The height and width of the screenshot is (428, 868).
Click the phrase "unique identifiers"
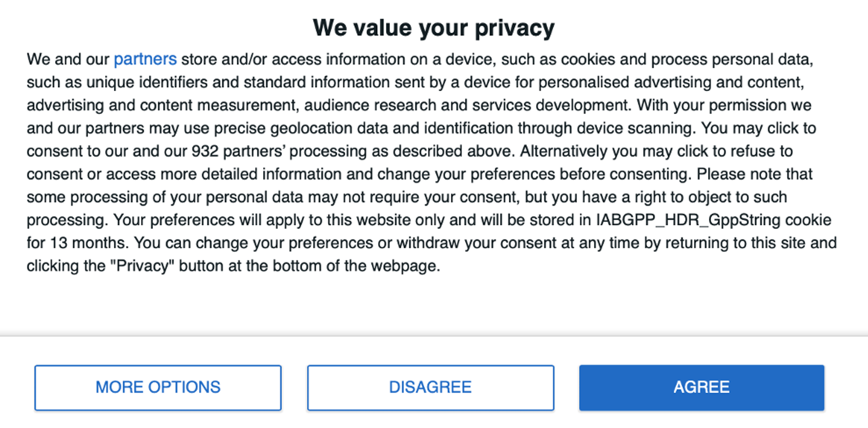(x=147, y=83)
